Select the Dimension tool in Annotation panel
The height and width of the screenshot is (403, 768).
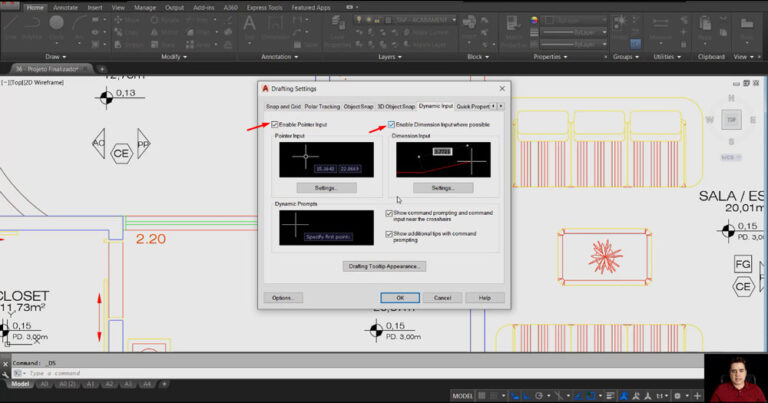point(275,27)
